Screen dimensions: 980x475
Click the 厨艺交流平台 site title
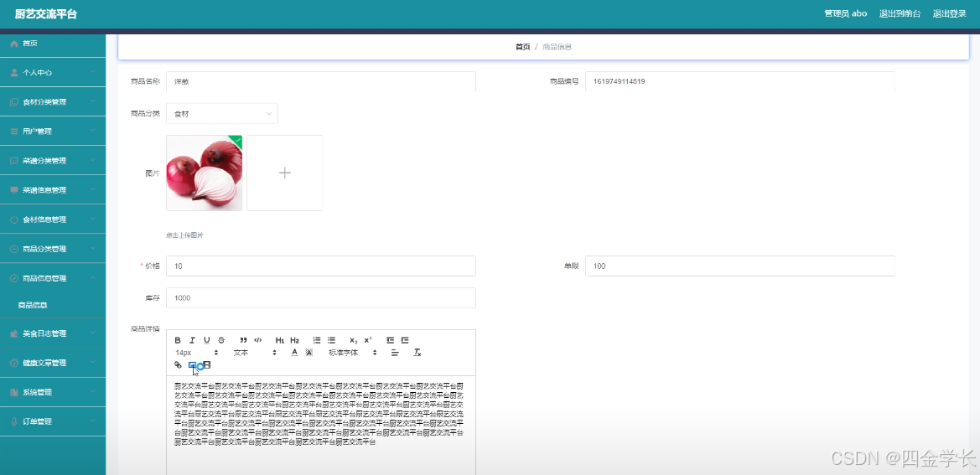coord(45,13)
